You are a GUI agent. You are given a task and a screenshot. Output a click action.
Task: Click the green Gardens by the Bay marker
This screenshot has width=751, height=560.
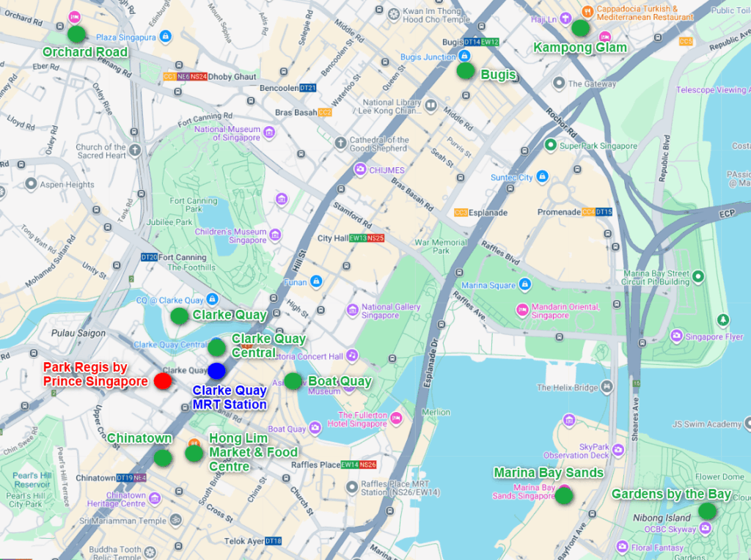(707, 511)
